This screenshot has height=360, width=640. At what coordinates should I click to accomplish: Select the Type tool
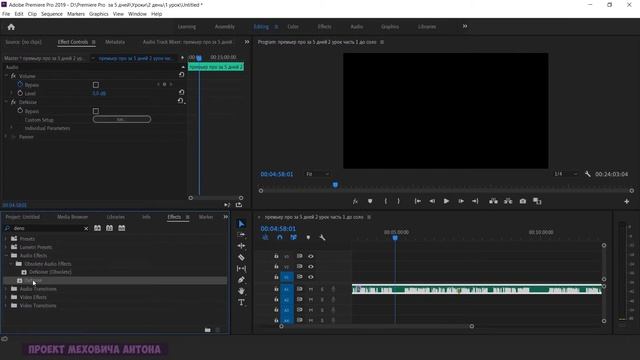[x=241, y=302]
